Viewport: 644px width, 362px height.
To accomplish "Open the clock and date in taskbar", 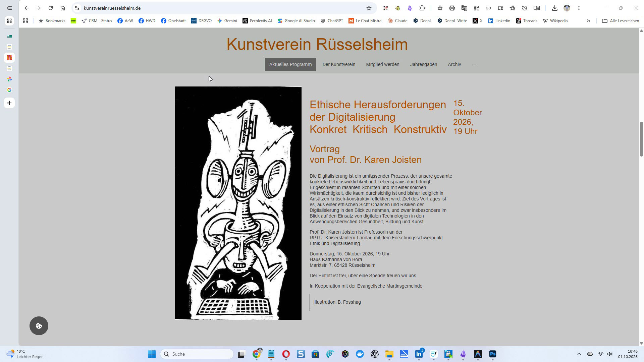I will [628, 354].
